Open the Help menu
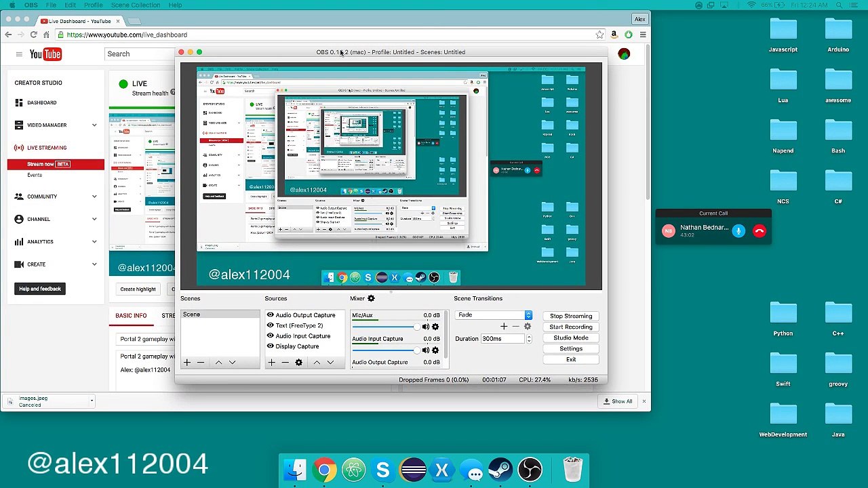This screenshot has height=488, width=868. (175, 5)
